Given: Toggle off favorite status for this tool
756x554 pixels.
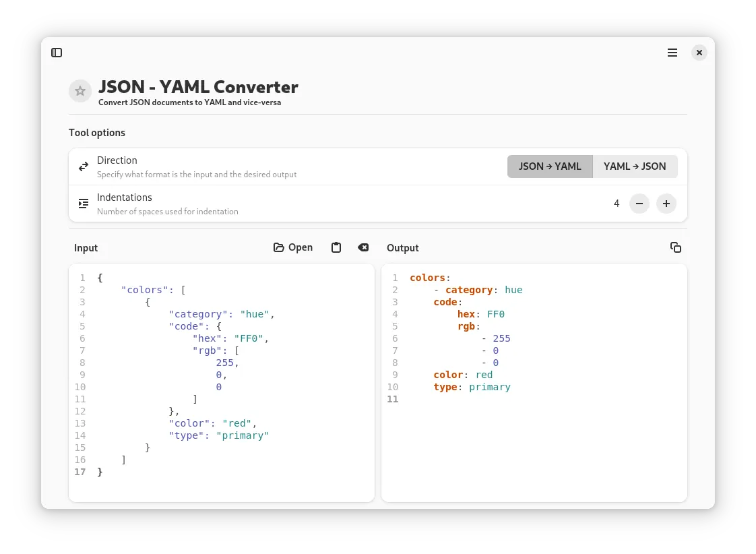Looking at the screenshot, I should click(80, 90).
